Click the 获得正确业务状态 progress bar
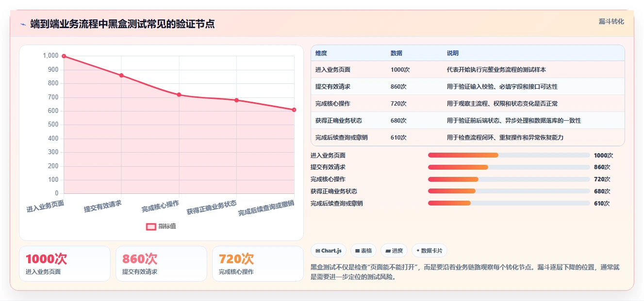 (509, 191)
